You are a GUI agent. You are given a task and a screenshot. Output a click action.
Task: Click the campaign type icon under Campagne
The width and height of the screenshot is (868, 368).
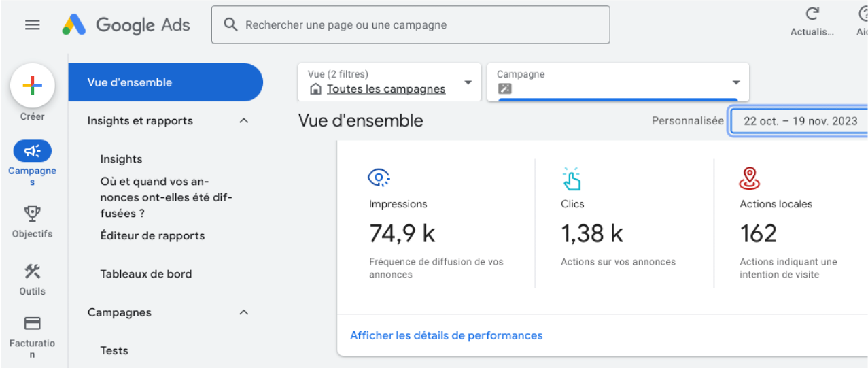pyautogui.click(x=504, y=89)
